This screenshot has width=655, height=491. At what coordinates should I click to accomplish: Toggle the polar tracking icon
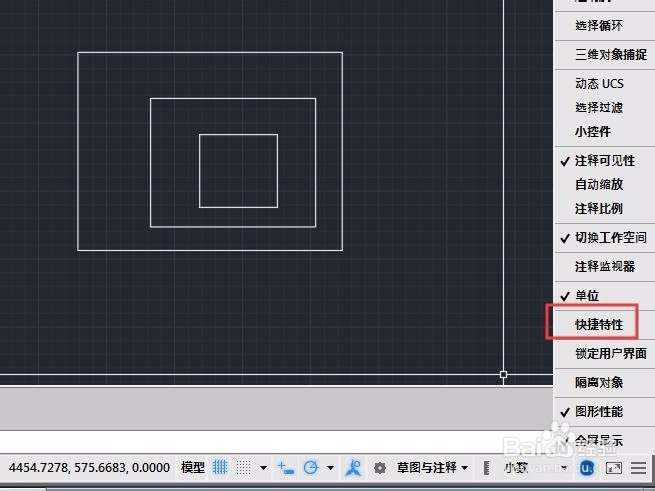pos(311,467)
